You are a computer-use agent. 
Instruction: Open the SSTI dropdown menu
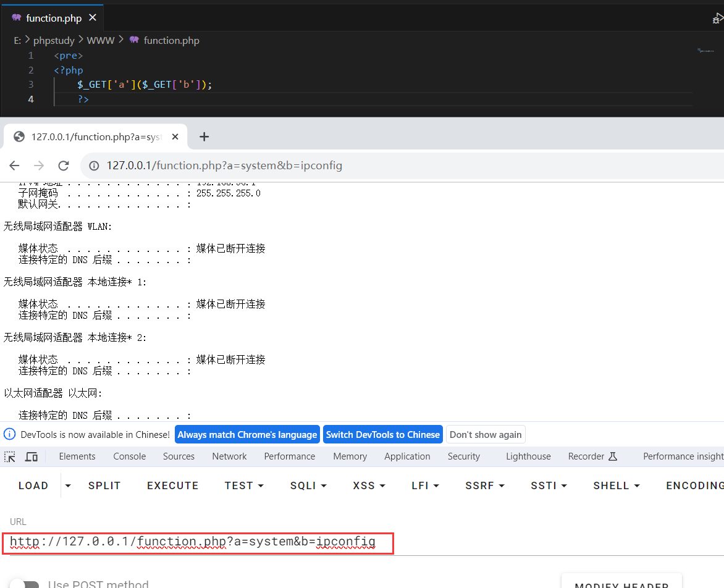(x=549, y=485)
